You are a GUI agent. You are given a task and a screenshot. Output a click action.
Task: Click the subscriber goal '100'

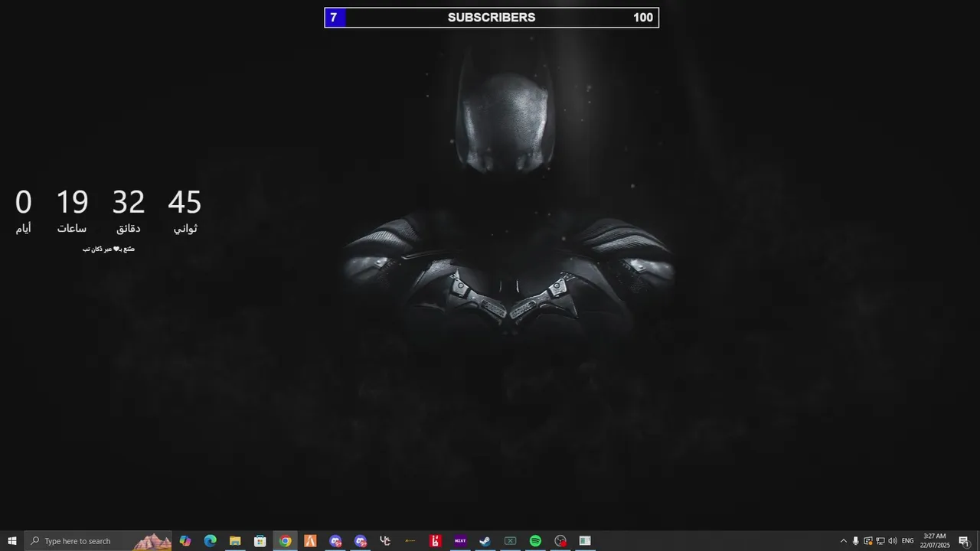coord(643,18)
